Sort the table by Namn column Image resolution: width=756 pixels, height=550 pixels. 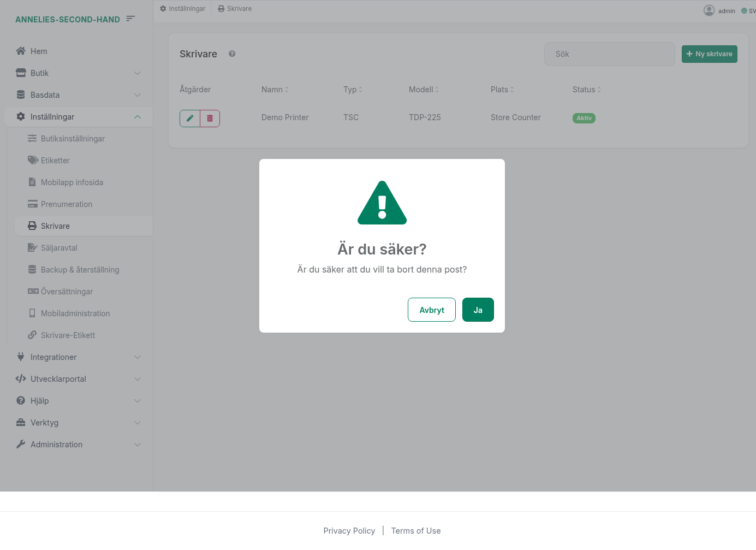tap(275, 90)
